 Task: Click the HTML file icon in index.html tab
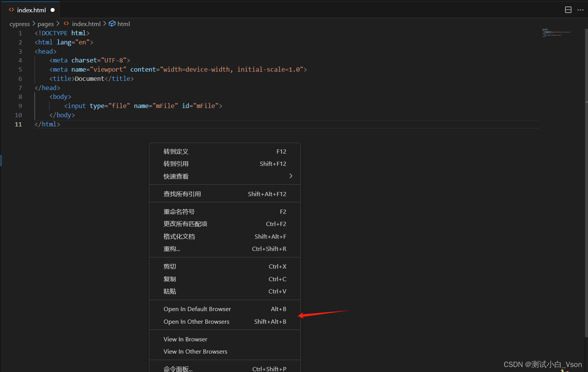tap(11, 10)
